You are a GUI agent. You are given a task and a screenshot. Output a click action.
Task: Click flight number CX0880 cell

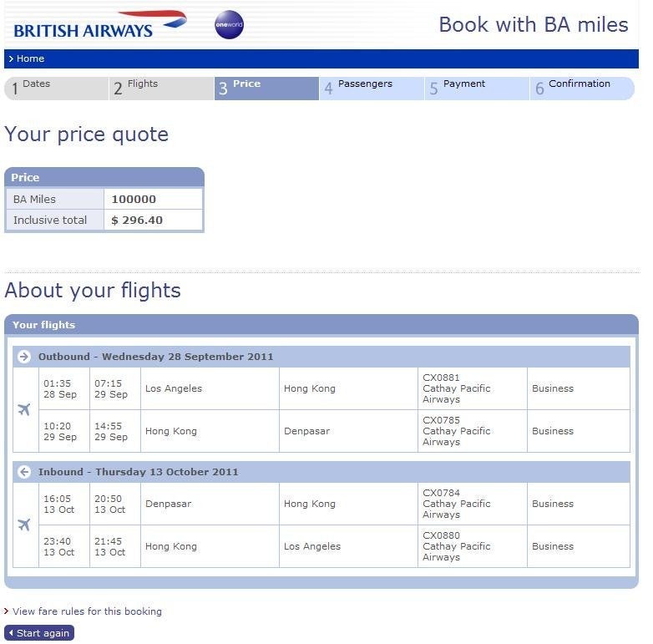point(473,546)
